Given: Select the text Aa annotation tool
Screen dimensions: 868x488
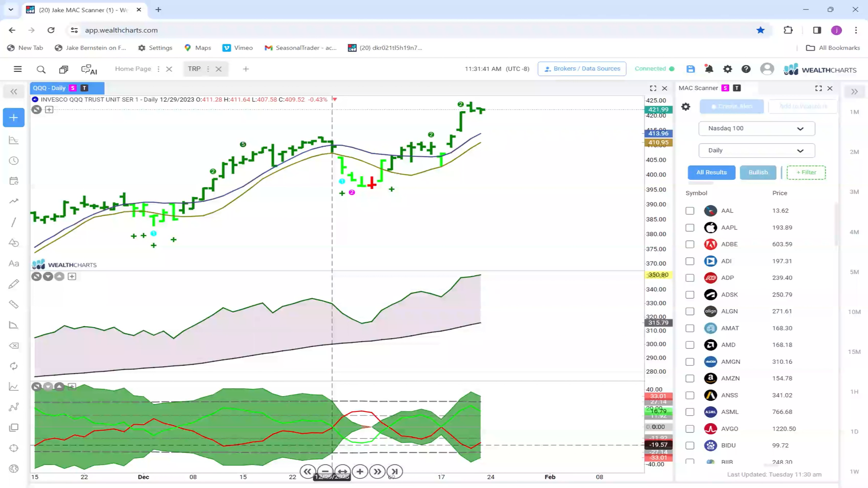Looking at the screenshot, I should click(14, 263).
